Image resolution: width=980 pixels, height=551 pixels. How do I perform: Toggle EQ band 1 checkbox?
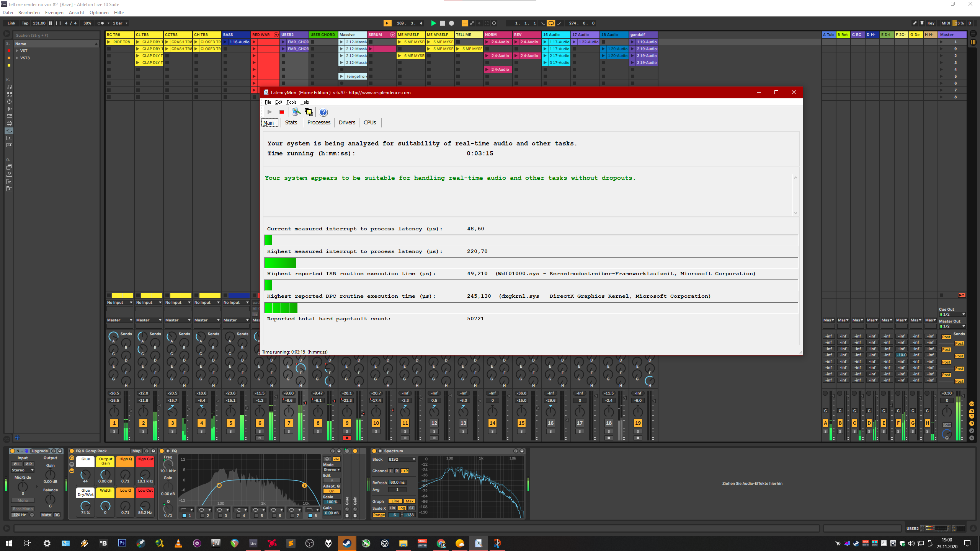coord(184,516)
